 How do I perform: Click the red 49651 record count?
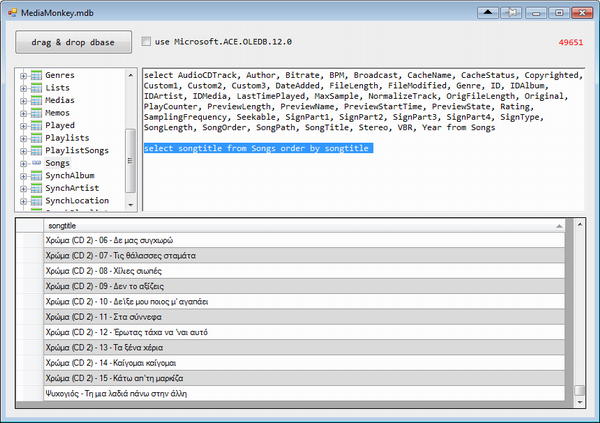571,42
